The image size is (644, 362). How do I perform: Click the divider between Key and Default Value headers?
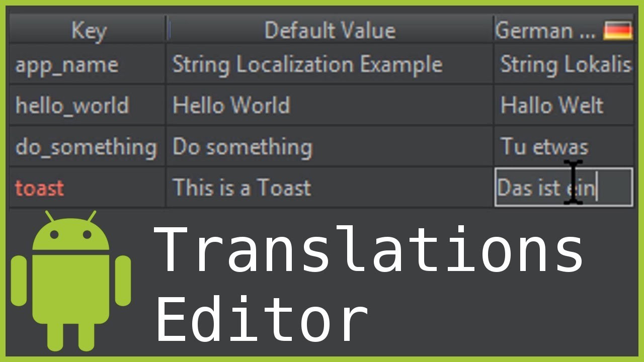[167, 31]
